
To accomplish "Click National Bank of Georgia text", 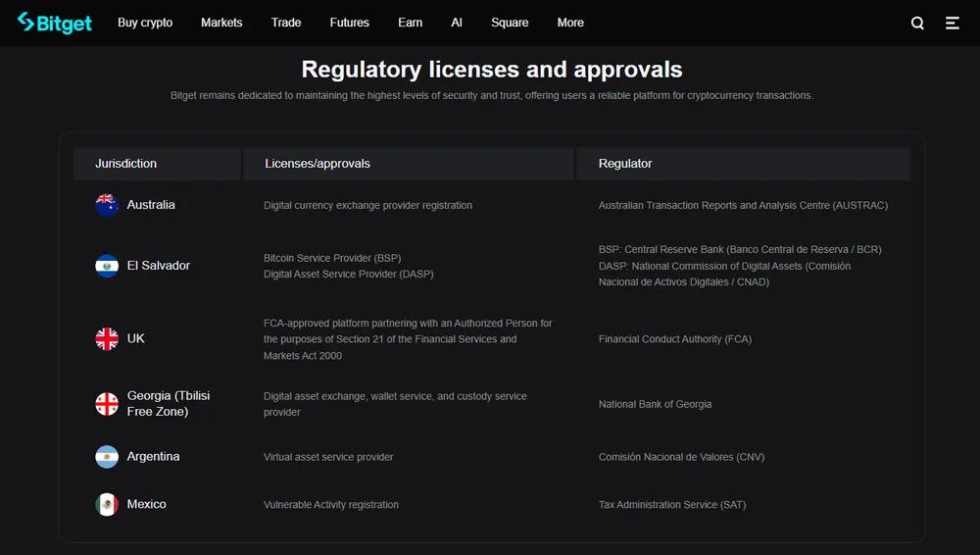I will [x=655, y=404].
